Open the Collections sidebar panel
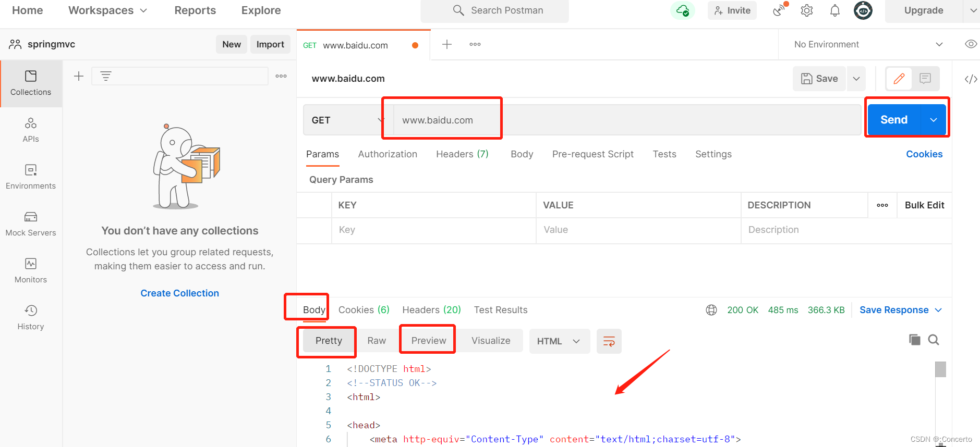This screenshot has height=447, width=980. 31,83
